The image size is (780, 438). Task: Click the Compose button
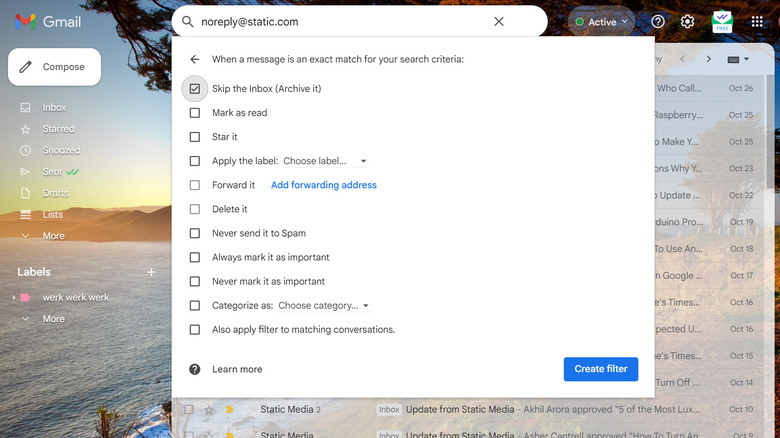pyautogui.click(x=54, y=67)
